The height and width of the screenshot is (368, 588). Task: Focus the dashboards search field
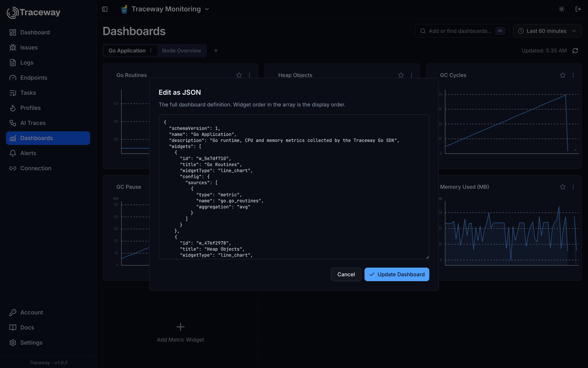point(462,31)
